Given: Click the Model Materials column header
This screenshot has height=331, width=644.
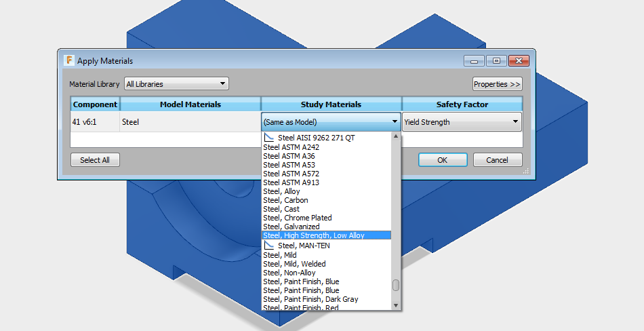Looking at the screenshot, I should 190,104.
